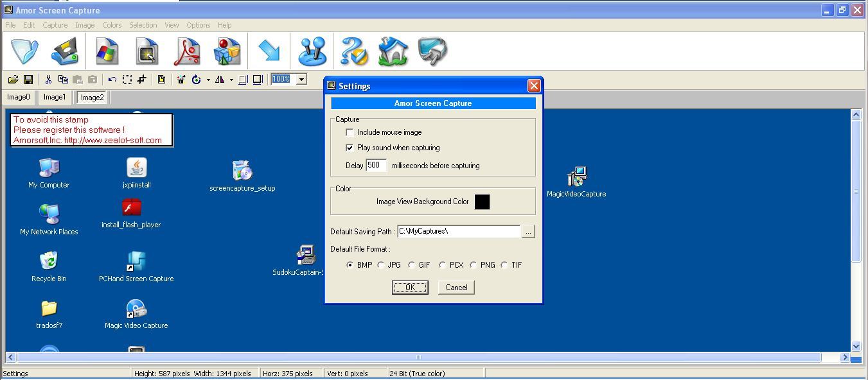Open the File menu
The height and width of the screenshot is (380, 868).
(10, 25)
